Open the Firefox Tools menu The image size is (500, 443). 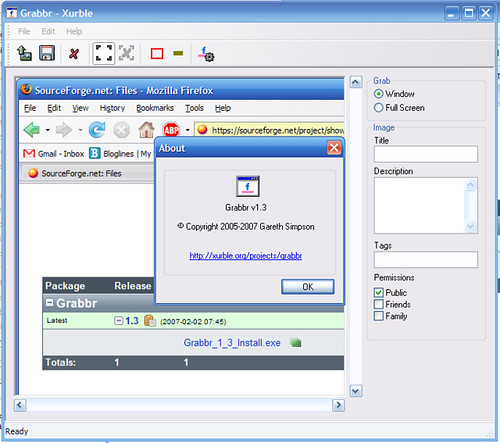(x=194, y=108)
